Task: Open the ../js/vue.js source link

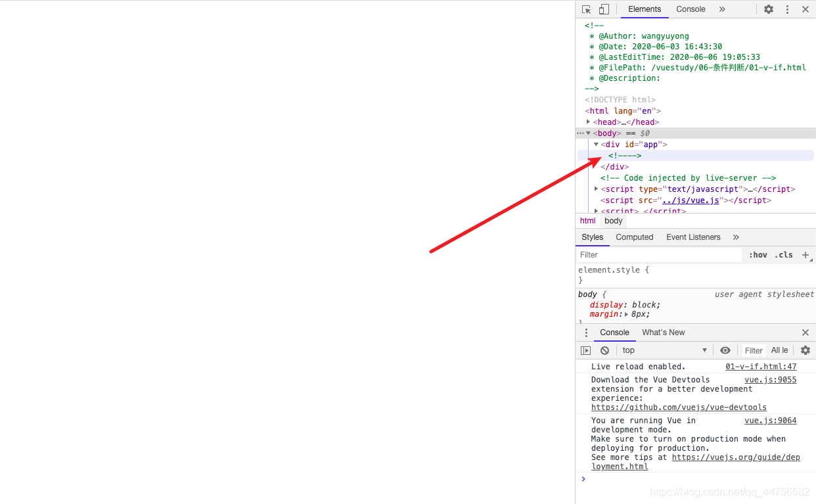Action: coord(691,200)
